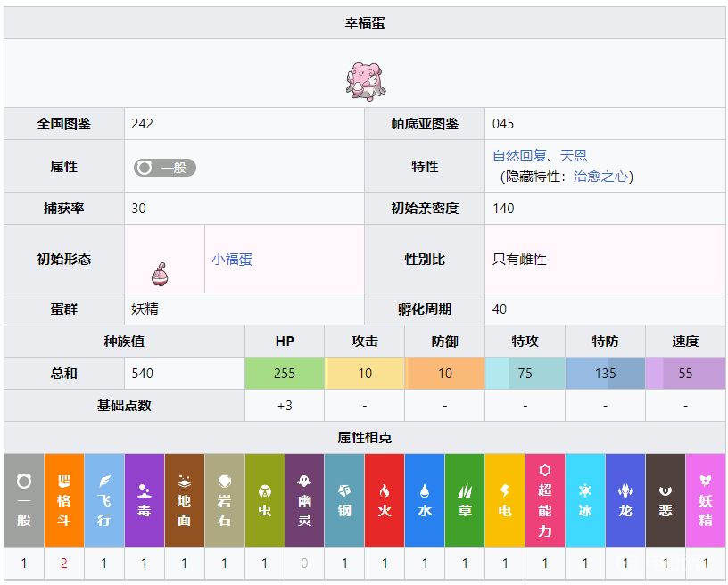Click the national dex number 242
The image size is (728, 585).
pos(142,123)
